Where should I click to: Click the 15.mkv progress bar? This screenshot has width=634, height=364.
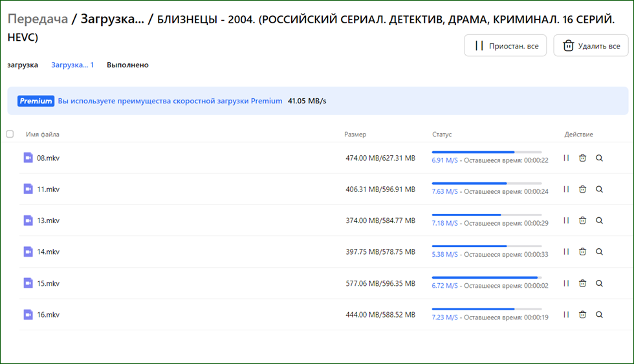point(486,277)
